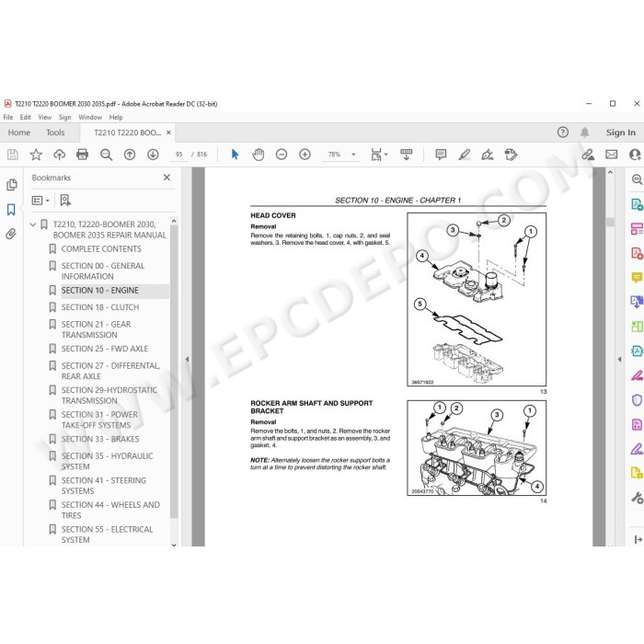Screen dimensions: 644x644
Task: Open the Help question mark icon
Action: pyautogui.click(x=563, y=132)
